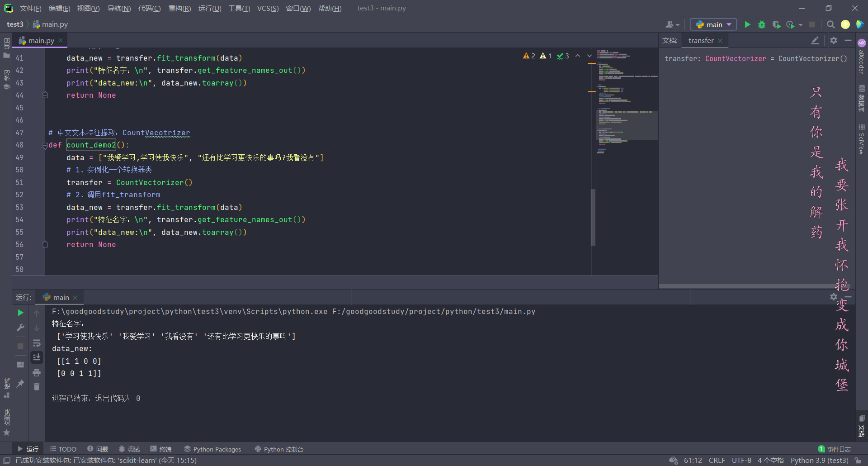868x466 pixels.
Task: Click the stop square in run panel
Action: pyautogui.click(x=20, y=346)
